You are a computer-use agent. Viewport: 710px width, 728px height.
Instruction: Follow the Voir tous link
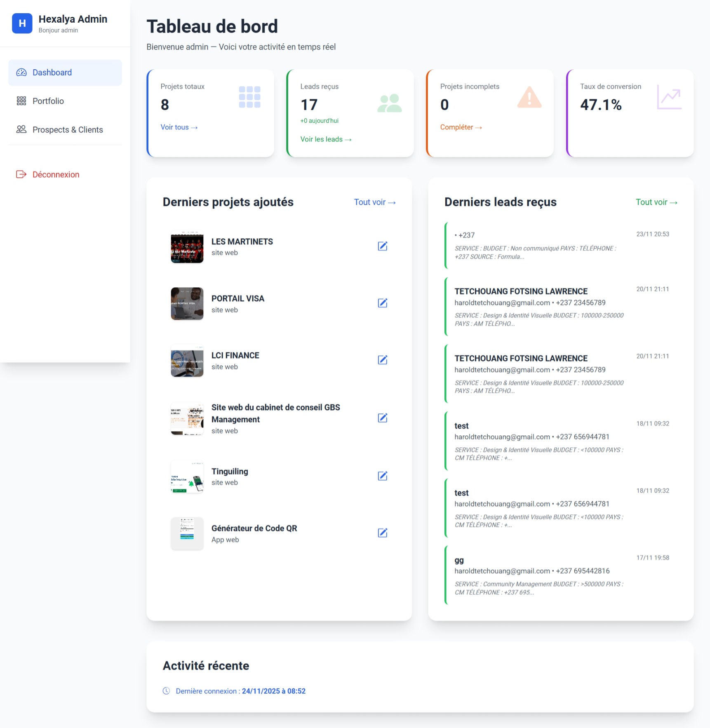coord(179,127)
